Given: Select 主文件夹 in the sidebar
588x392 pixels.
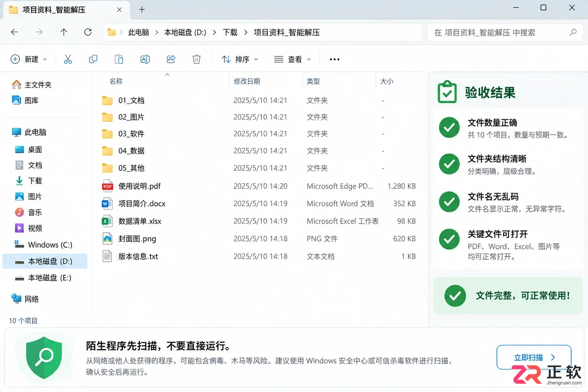Looking at the screenshot, I should 32,85.
